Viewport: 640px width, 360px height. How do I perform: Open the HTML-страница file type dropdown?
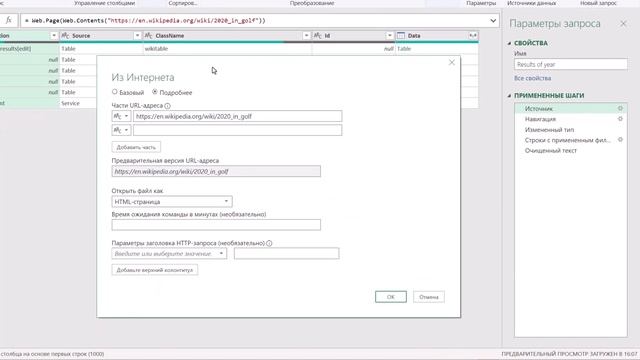(172, 202)
